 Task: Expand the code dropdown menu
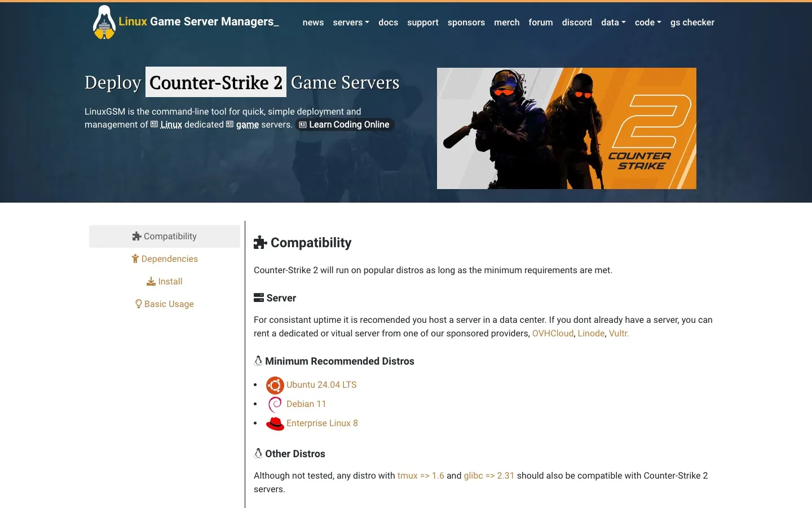coord(648,23)
